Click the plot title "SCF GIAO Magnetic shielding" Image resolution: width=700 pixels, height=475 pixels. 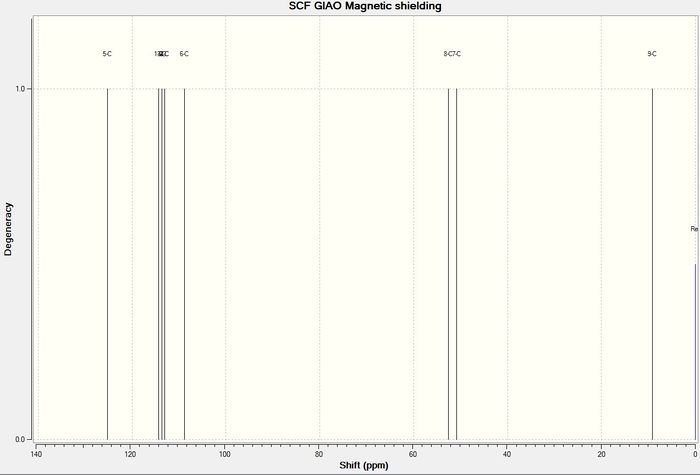coord(365,6)
